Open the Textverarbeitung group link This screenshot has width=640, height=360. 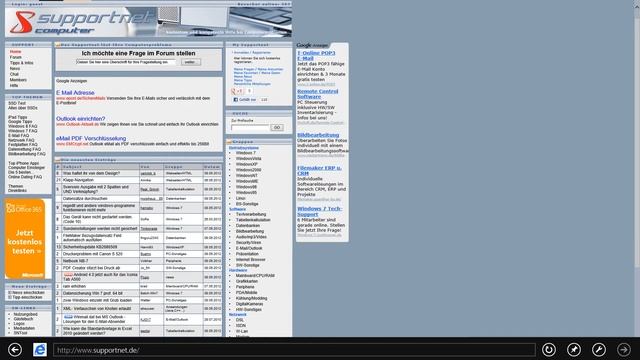pos(251,214)
